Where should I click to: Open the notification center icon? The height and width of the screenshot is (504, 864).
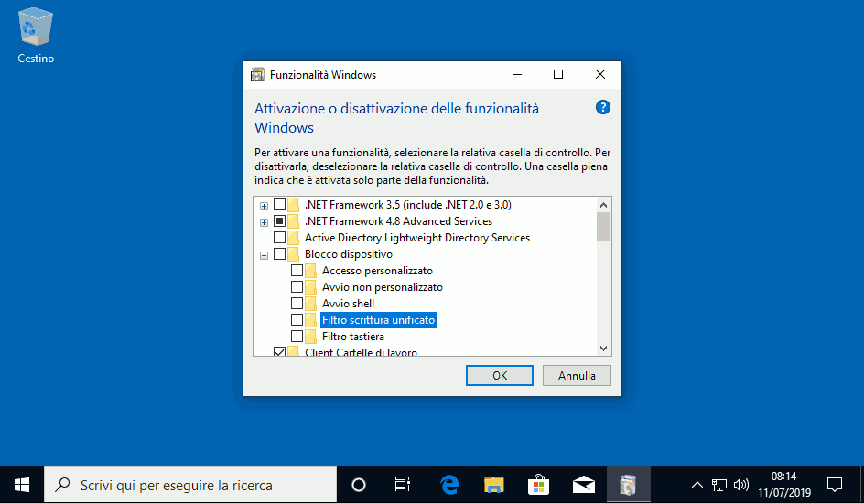(x=835, y=486)
